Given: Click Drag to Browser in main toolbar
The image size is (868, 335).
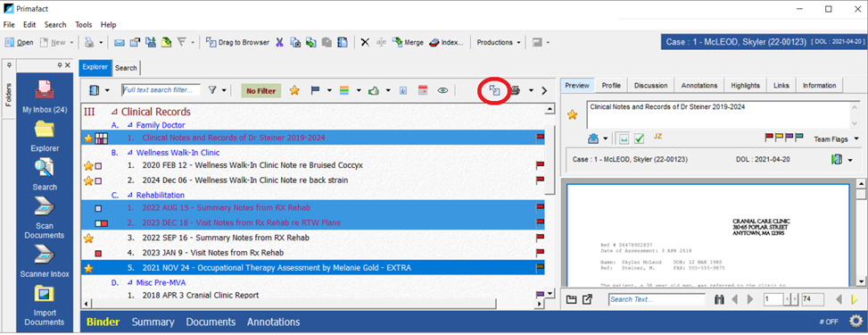Looking at the screenshot, I should pyautogui.click(x=237, y=42).
